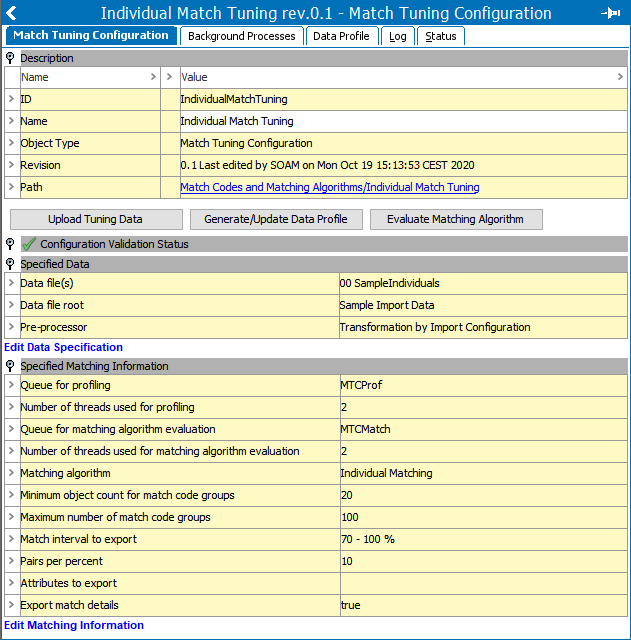
Task: Open the Data Profile tab
Action: (341, 36)
